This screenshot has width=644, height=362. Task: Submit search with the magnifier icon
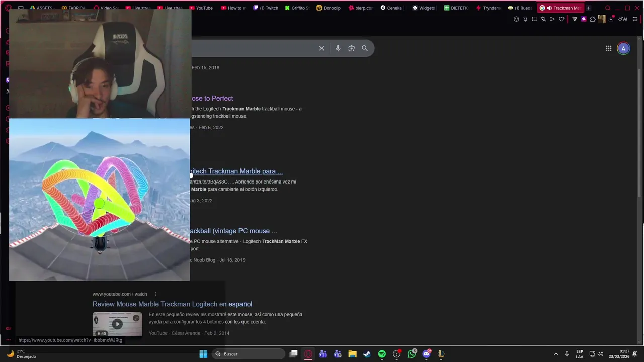(x=365, y=48)
